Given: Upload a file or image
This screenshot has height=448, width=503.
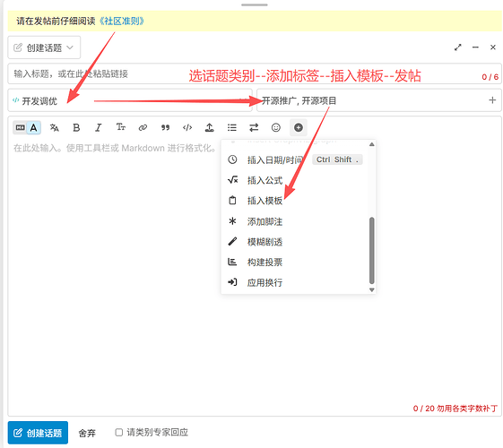Looking at the screenshot, I should click(x=210, y=128).
